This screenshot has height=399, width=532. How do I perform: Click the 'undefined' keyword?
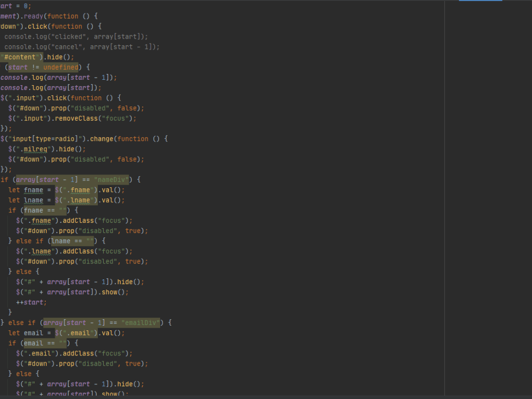click(x=61, y=67)
